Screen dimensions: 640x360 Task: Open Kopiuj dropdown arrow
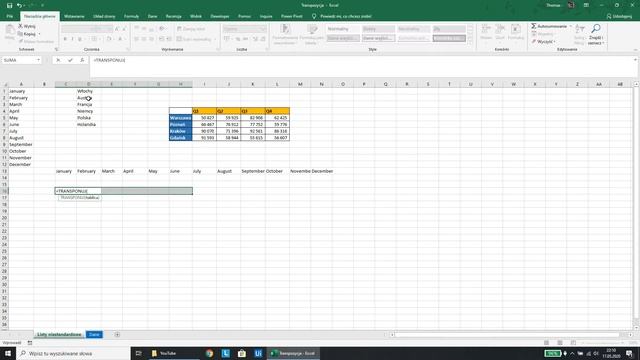39,34
